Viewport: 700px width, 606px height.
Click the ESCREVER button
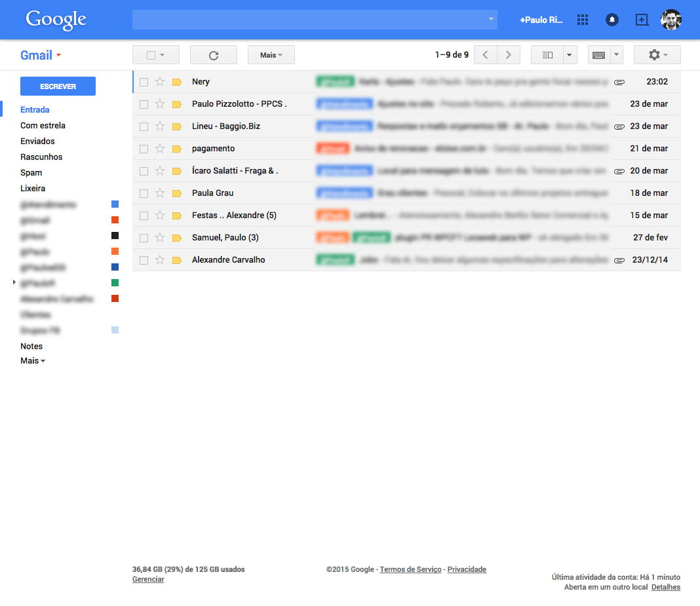click(58, 86)
